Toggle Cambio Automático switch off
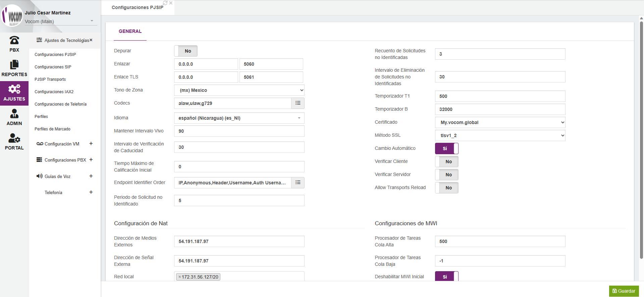Image resolution: width=644 pixels, height=297 pixels. tap(446, 148)
